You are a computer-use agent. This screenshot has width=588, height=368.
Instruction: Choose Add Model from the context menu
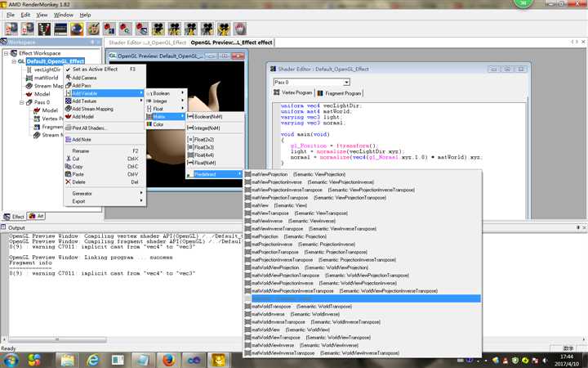(105, 116)
